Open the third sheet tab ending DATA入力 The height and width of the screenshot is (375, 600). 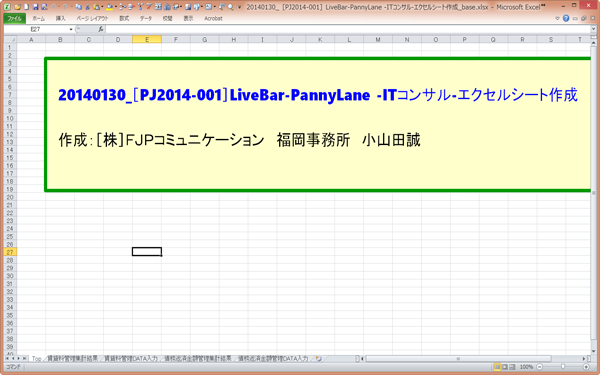click(x=131, y=359)
